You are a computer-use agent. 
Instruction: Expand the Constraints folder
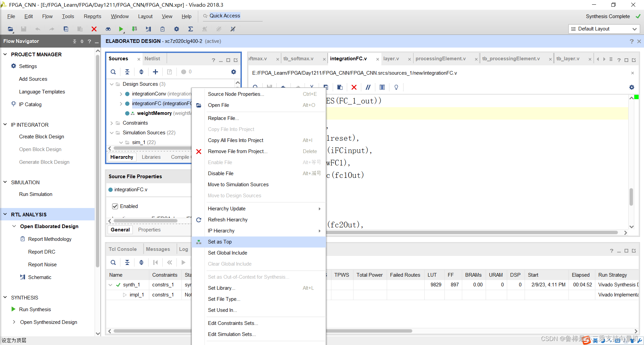(112, 123)
